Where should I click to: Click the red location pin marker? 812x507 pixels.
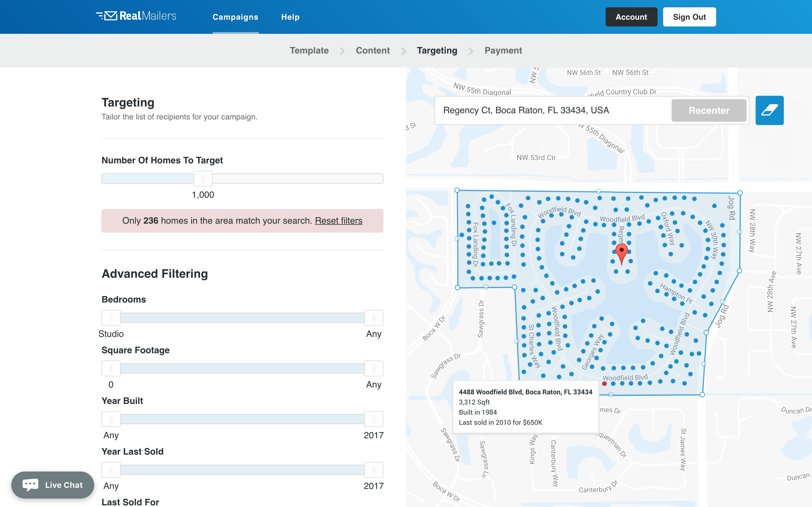pos(621,252)
